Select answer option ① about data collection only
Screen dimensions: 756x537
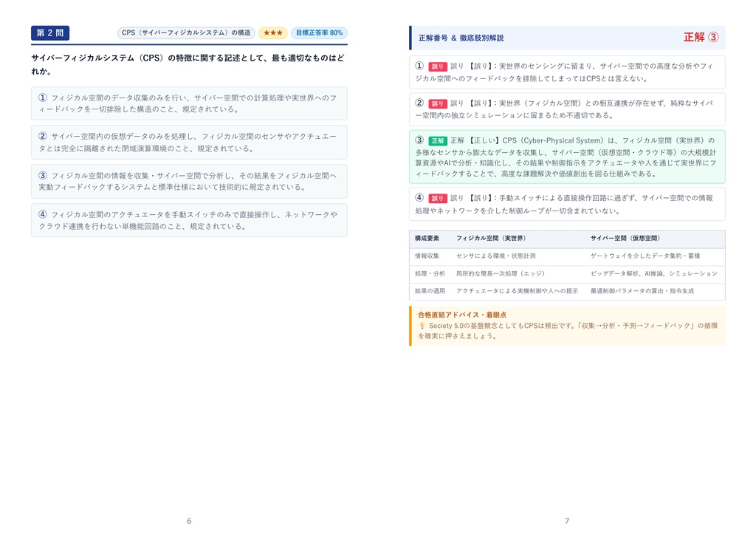click(189, 103)
